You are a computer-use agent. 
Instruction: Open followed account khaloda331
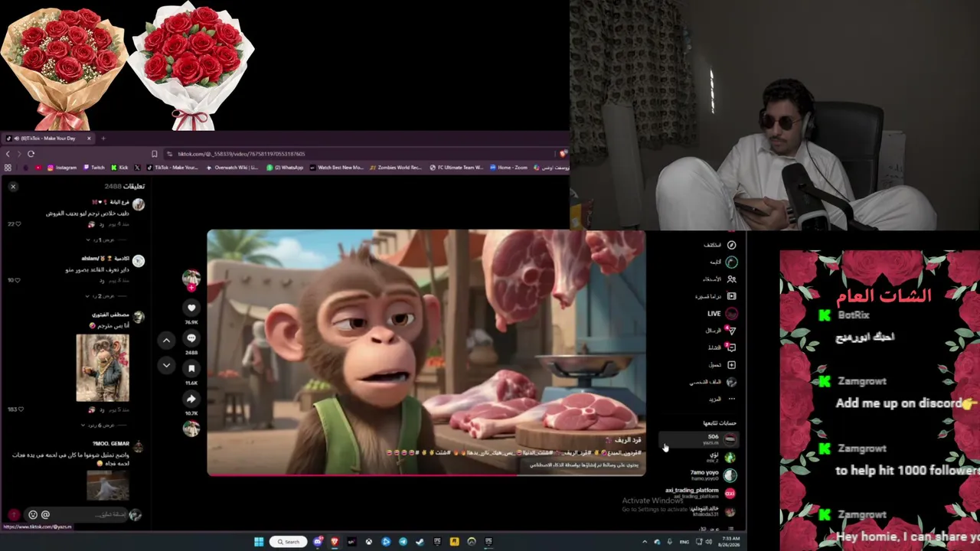coord(713,510)
